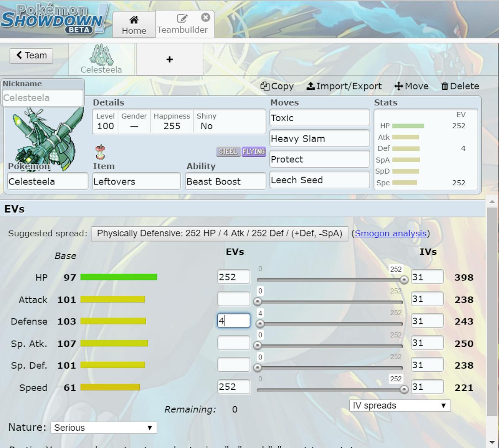Click the Leftovers item icon
Viewport: 499px width, 448px height.
point(100,152)
